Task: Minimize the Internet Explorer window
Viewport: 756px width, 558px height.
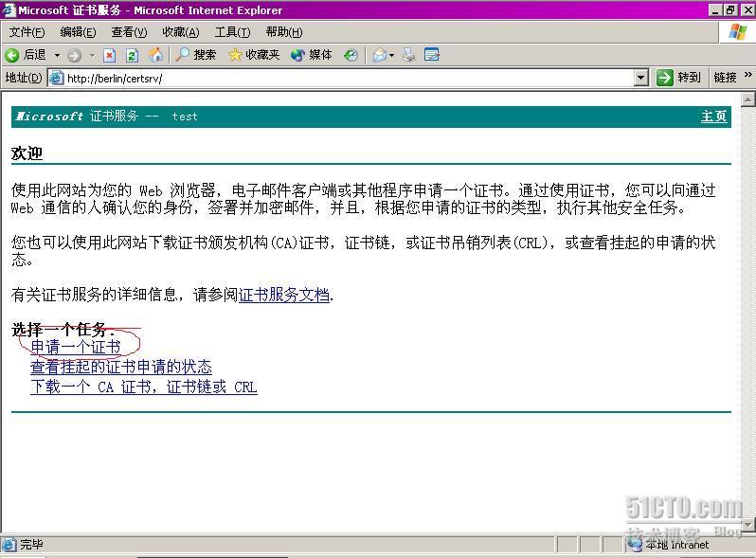Action: click(715, 9)
